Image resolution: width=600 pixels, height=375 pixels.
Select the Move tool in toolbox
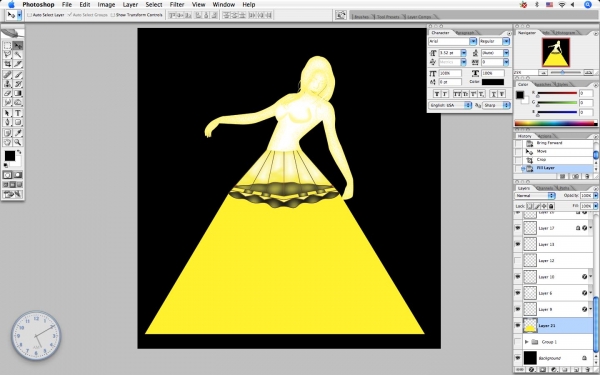click(18, 46)
